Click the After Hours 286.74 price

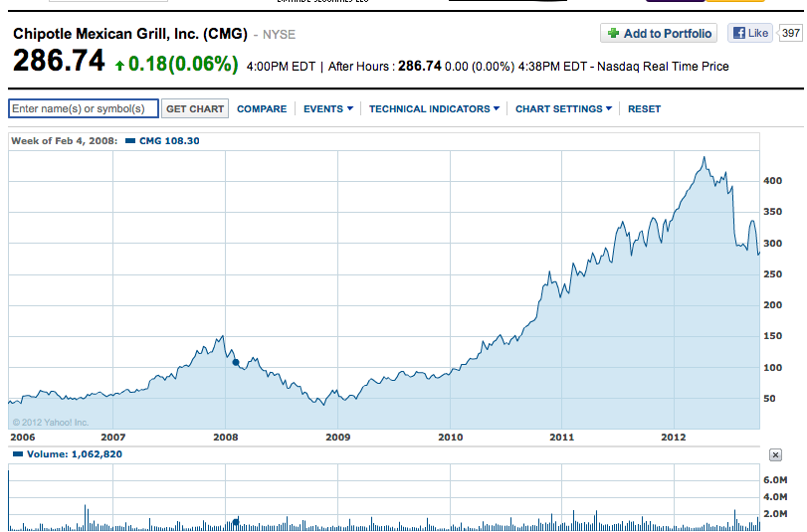(x=420, y=67)
